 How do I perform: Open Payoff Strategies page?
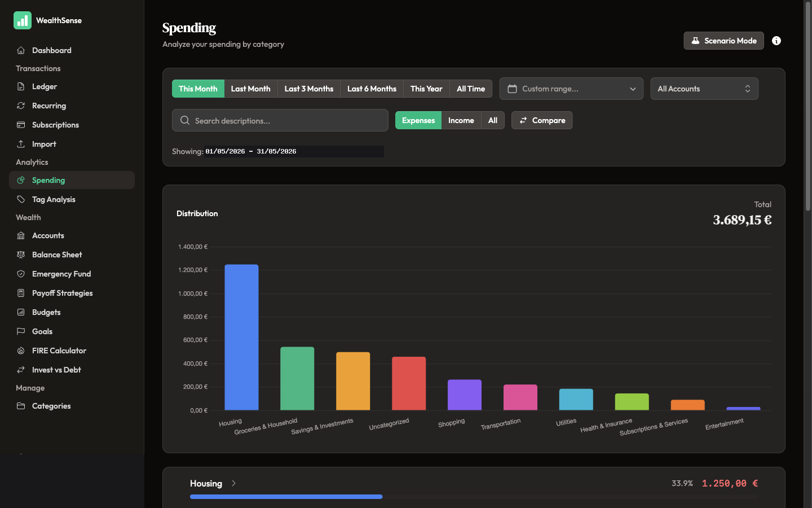(72, 293)
